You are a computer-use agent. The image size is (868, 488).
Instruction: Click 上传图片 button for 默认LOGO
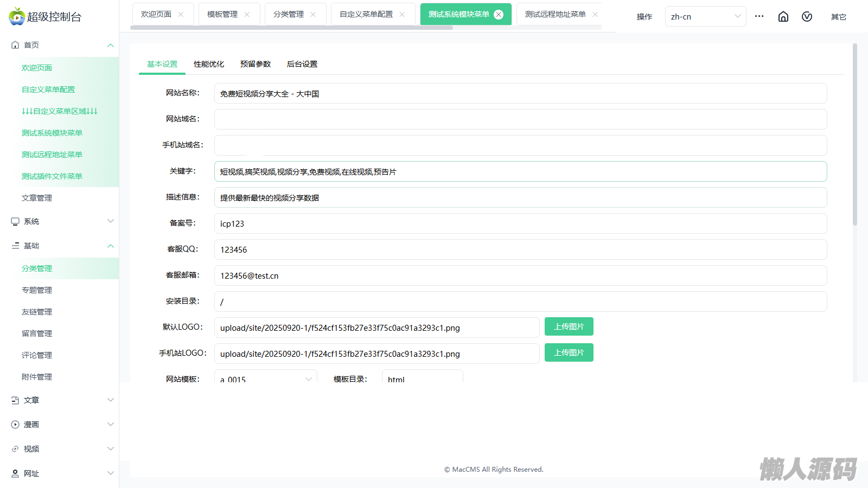[569, 326]
